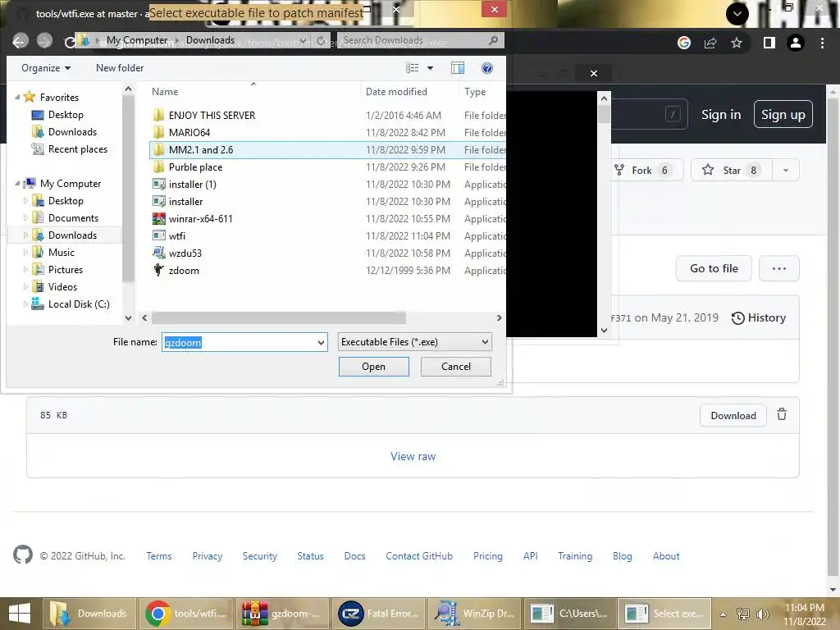The height and width of the screenshot is (630, 840).
Task: Click the share page icon in Chrome
Action: pyautogui.click(x=710, y=43)
